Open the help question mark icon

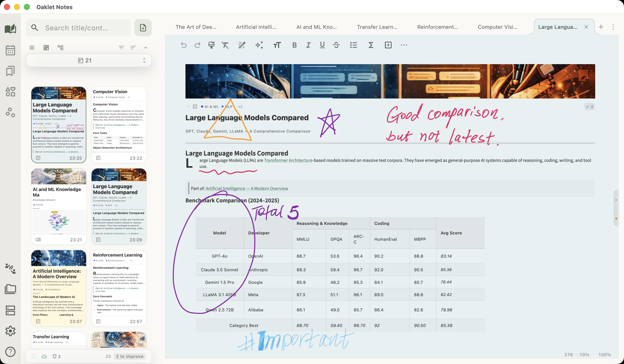(10, 352)
